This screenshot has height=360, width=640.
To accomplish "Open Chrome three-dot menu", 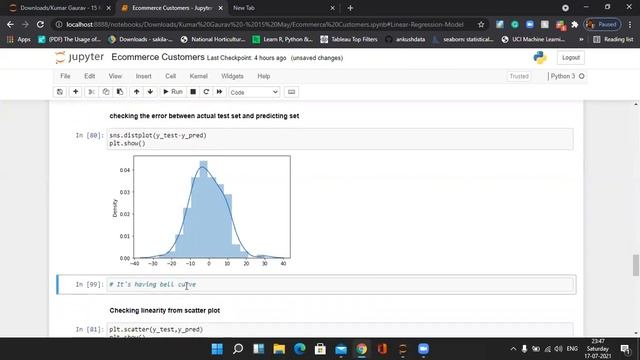I will (x=630, y=24).
